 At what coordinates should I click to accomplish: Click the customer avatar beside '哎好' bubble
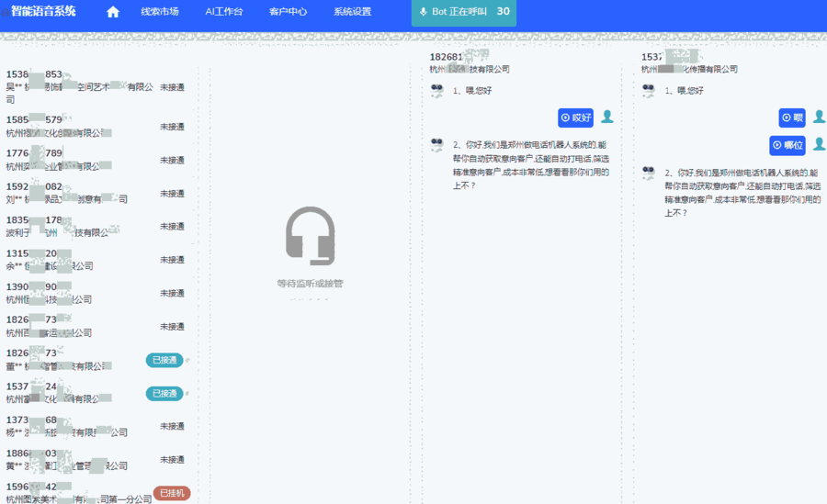[606, 117]
